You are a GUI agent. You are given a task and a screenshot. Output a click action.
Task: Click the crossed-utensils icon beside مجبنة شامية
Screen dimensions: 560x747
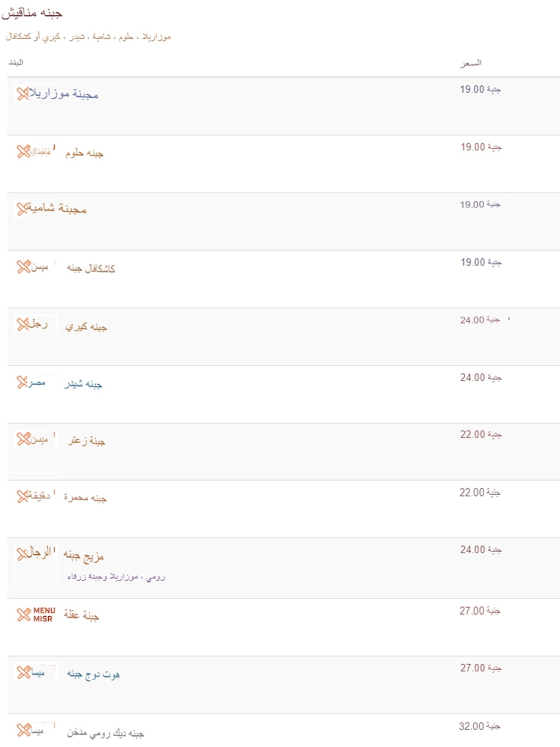(x=23, y=209)
